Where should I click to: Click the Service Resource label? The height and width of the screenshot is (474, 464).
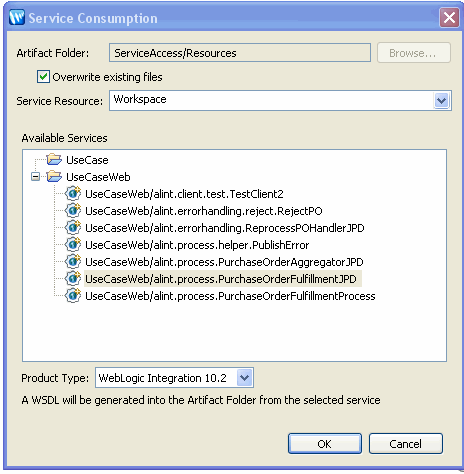pyautogui.click(x=60, y=101)
